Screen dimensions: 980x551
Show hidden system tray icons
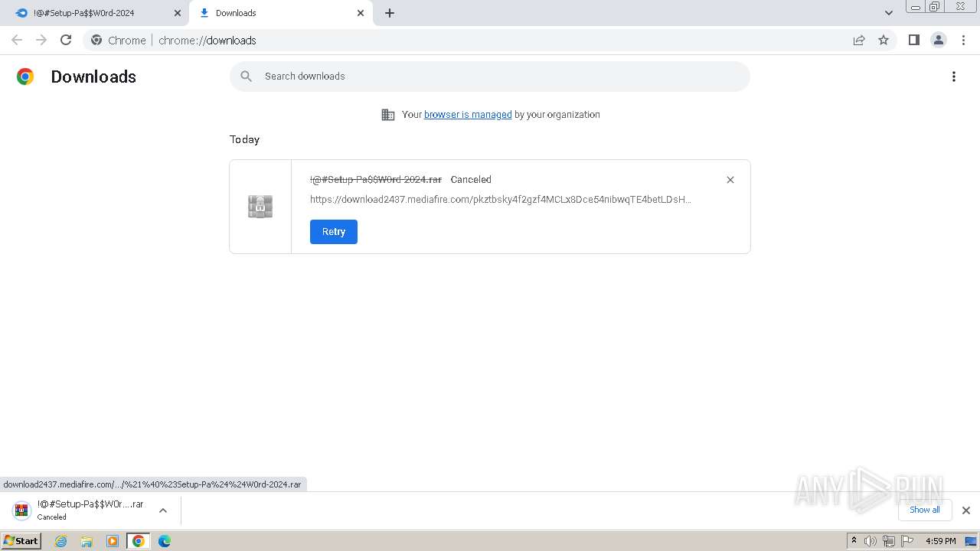[x=854, y=541]
